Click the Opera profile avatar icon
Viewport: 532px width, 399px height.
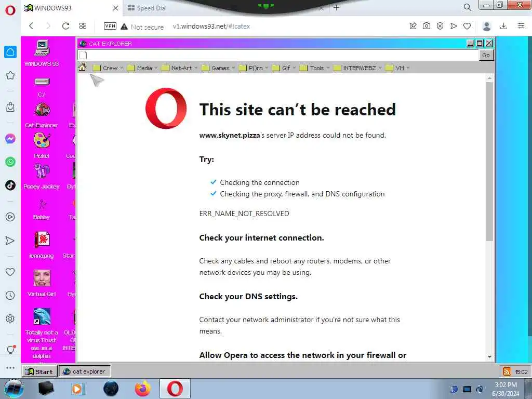click(486, 26)
